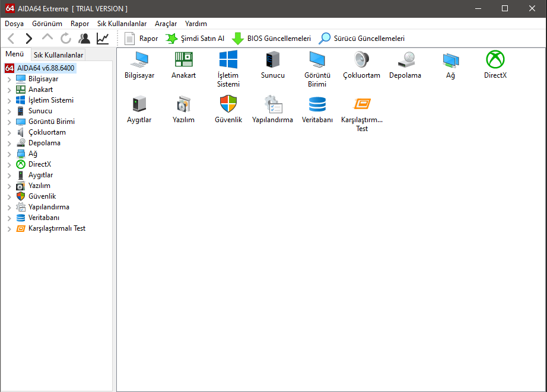This screenshot has width=547, height=392.
Task: Open the DirectX Xbox icon in main pane
Action: [x=495, y=65]
